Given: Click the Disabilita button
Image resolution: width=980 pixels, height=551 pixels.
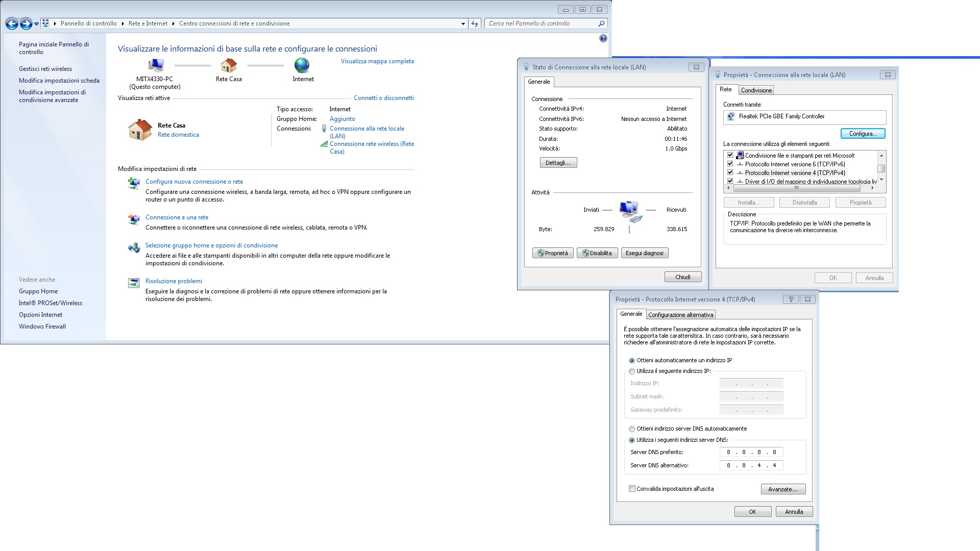Looking at the screenshot, I should pos(597,253).
